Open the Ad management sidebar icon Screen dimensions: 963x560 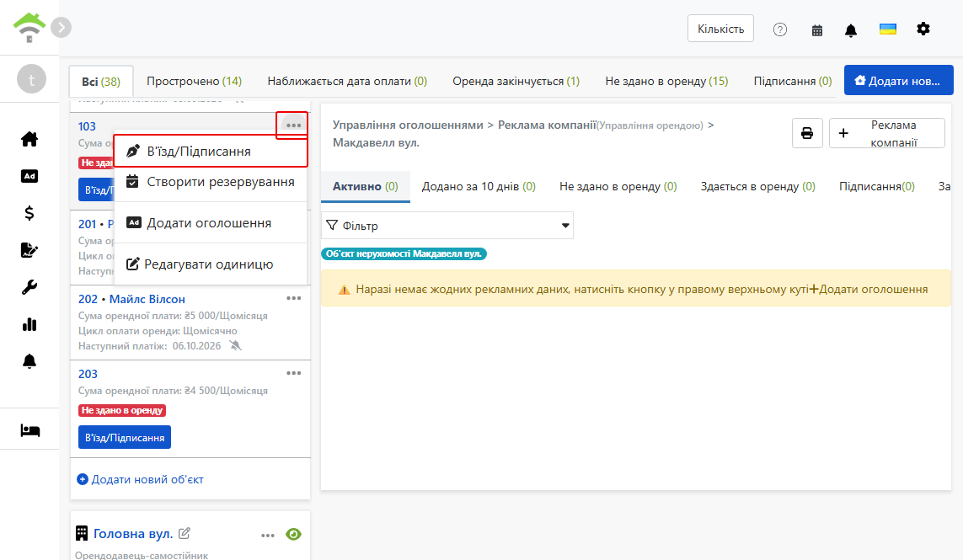(29, 176)
